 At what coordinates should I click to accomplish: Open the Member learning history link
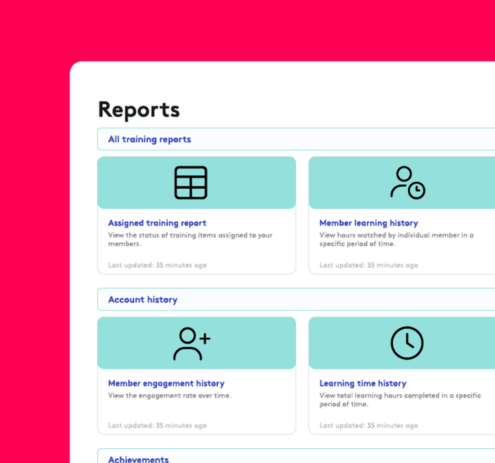(x=369, y=223)
